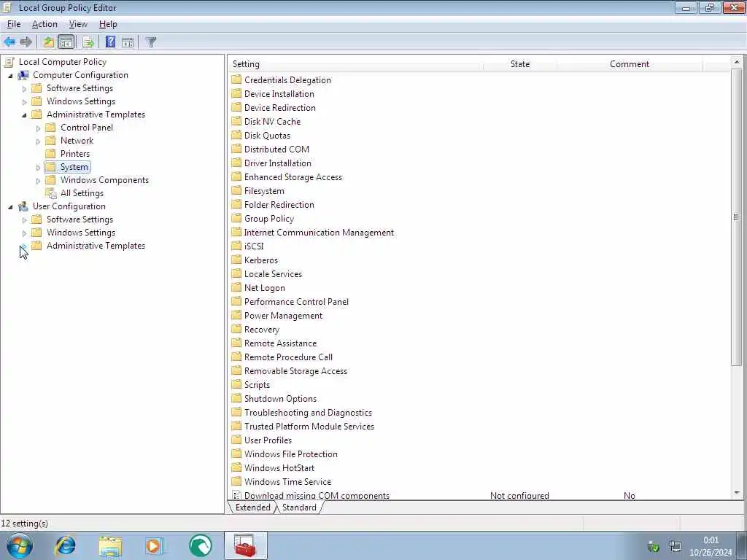Toggle the Show/Hide Action Pane icon
The width and height of the screenshot is (747, 560).
tap(128, 42)
